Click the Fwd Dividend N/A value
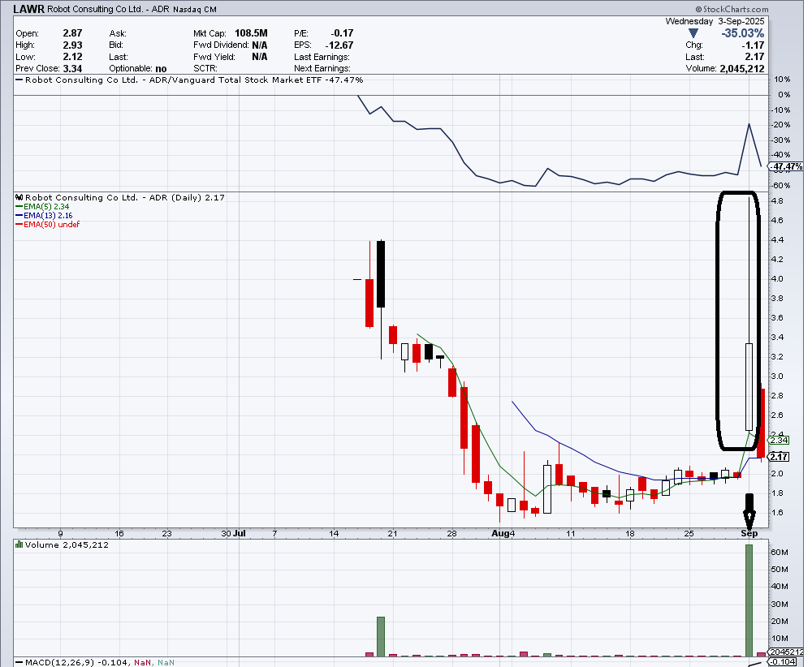The height and width of the screenshot is (667, 812). (260, 45)
